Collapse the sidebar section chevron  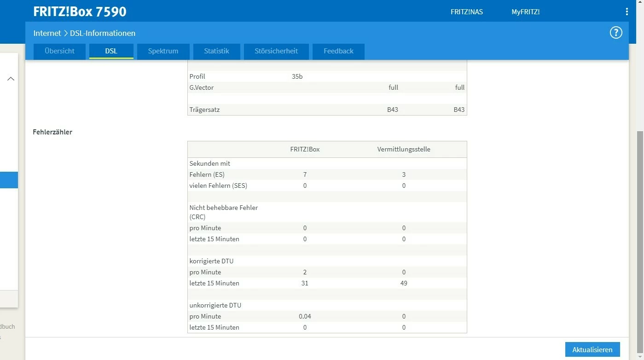(x=11, y=79)
